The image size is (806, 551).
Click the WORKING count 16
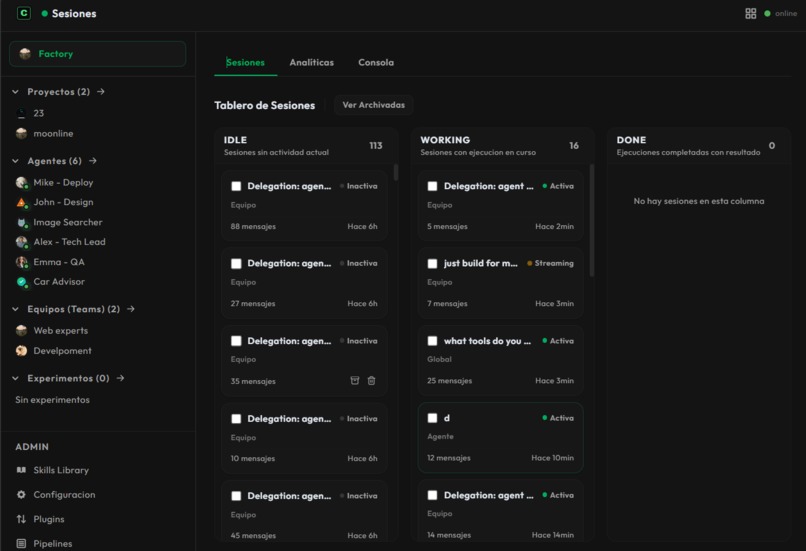coord(574,145)
